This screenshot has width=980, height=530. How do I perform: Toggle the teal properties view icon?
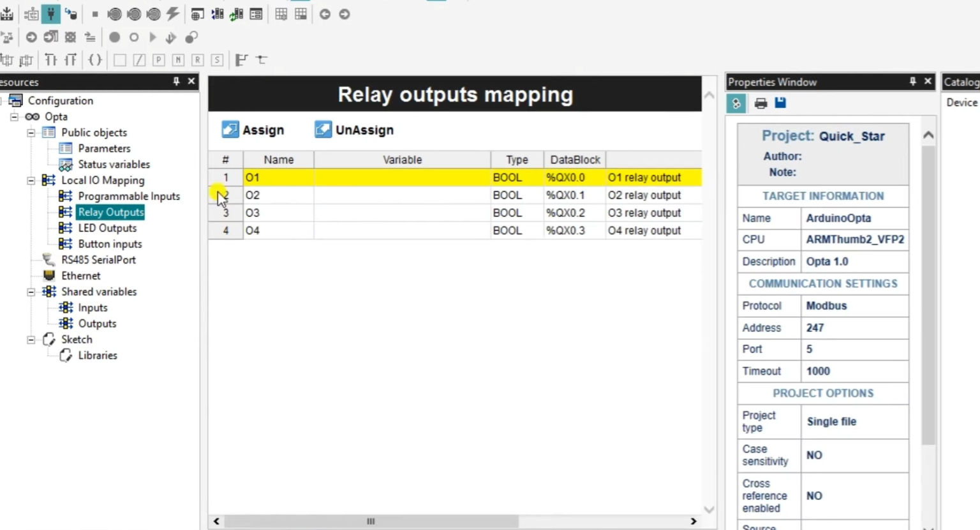tap(736, 103)
